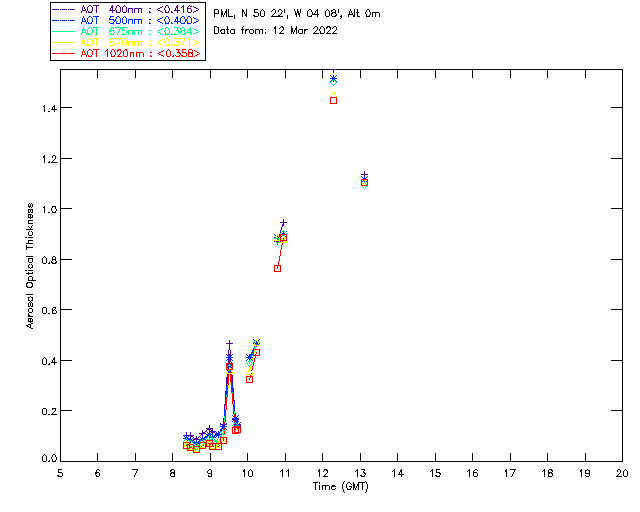Click the red square data point near 1.43
Image resolution: width=640 pixels, height=512 pixels.
coord(333,100)
